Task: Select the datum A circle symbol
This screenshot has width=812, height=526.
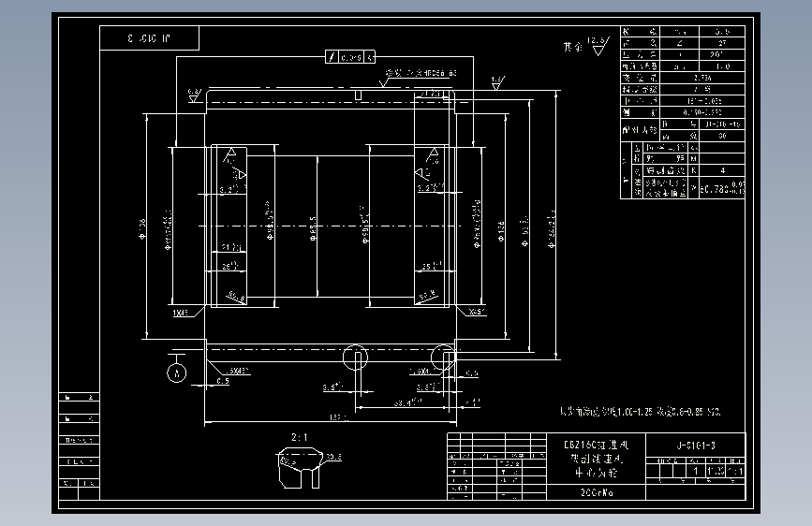Action: (x=177, y=373)
